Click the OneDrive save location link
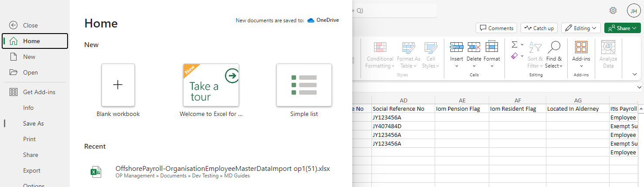This screenshot has width=644, height=187. point(323,20)
